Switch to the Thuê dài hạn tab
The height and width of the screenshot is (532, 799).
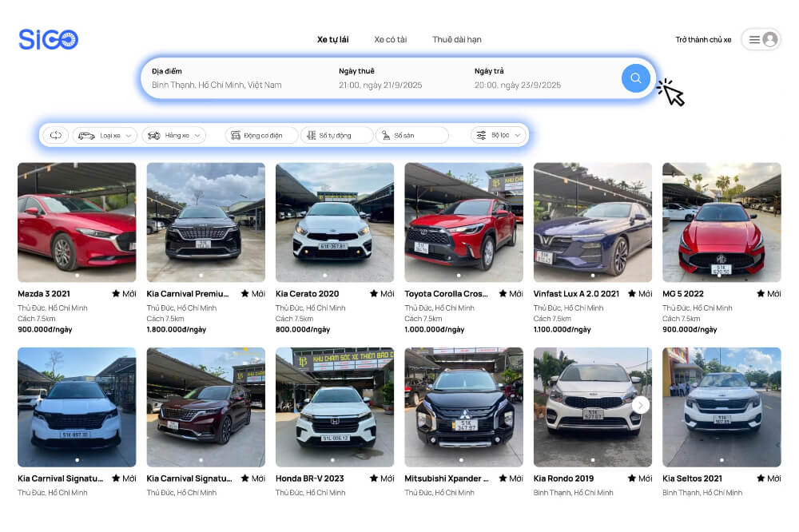(x=456, y=40)
